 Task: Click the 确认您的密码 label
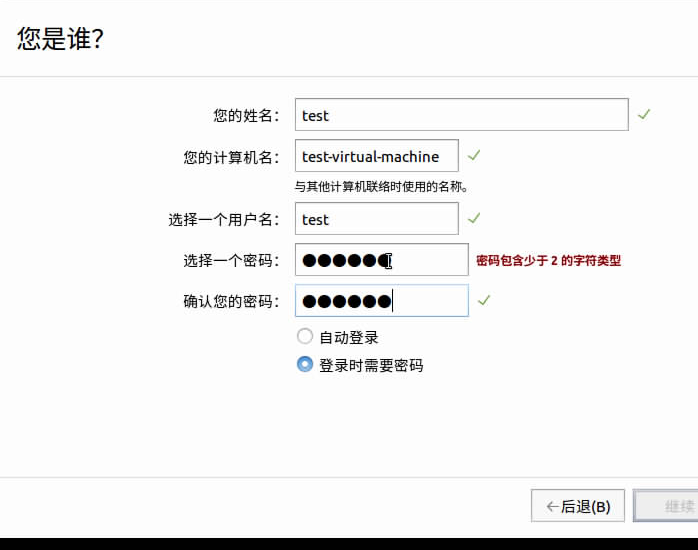pyautogui.click(x=231, y=302)
